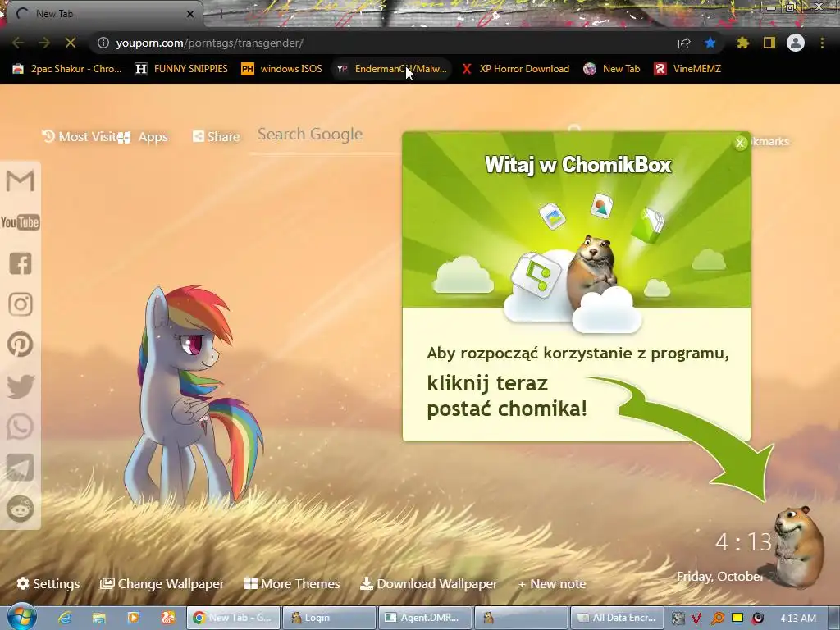Viewport: 840px width, 630px height.
Task: Open windows ISOS bookmark
Action: [x=282, y=69]
